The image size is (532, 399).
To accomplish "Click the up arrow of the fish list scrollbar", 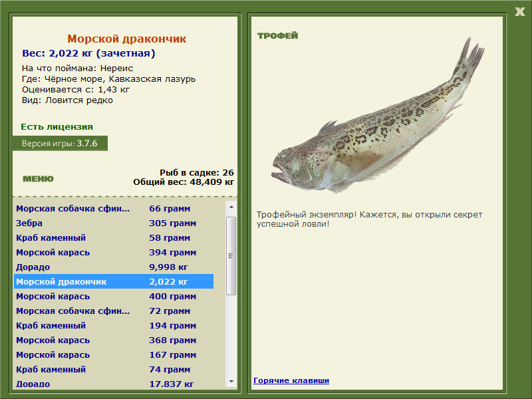I will (x=231, y=207).
